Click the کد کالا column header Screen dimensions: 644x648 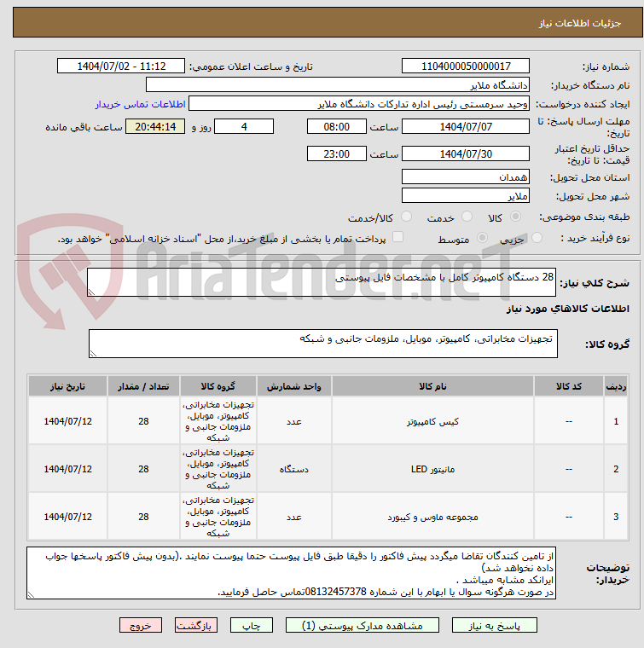[569, 386]
